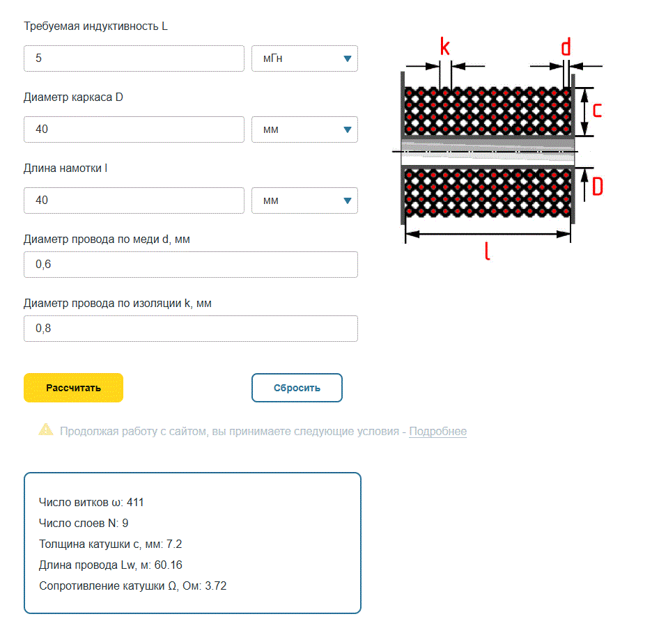This screenshot has height=644, width=652.
Task: Open the unit dropdown for Длина намотки l
Action: click(304, 201)
